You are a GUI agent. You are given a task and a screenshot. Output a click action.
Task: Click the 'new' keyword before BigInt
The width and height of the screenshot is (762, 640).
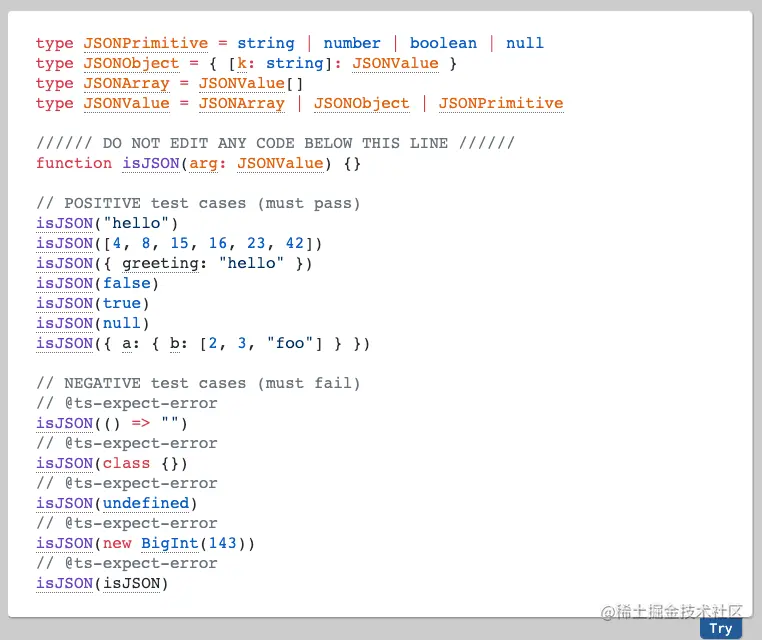[x=117, y=543]
